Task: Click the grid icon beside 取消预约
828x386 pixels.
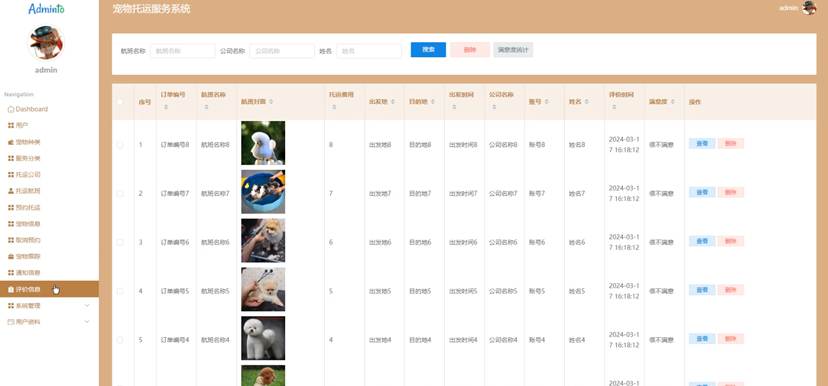Action: coord(11,240)
